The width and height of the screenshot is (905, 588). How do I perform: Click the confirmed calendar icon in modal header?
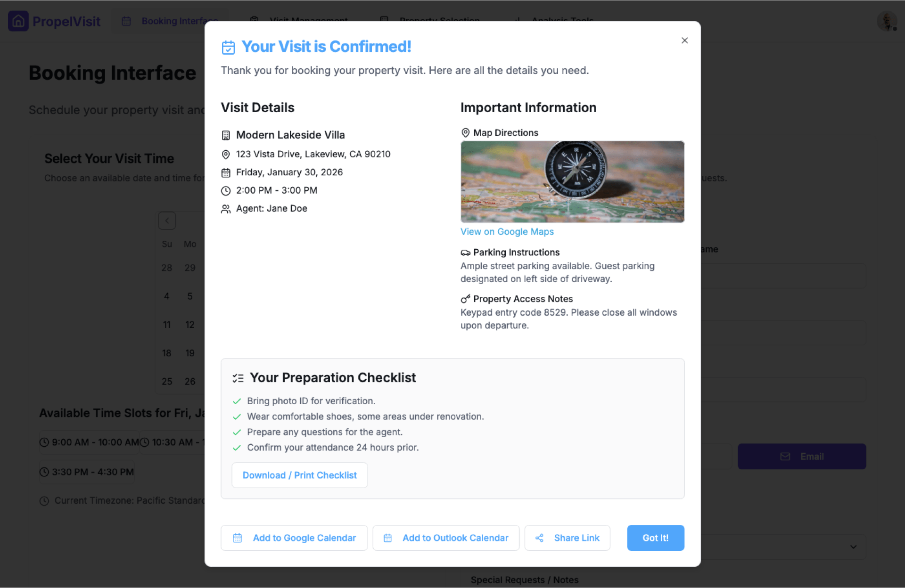[x=228, y=47]
